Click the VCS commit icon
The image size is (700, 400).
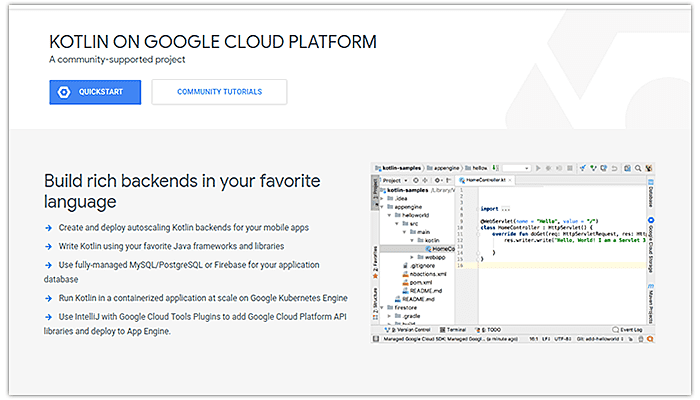pos(593,168)
